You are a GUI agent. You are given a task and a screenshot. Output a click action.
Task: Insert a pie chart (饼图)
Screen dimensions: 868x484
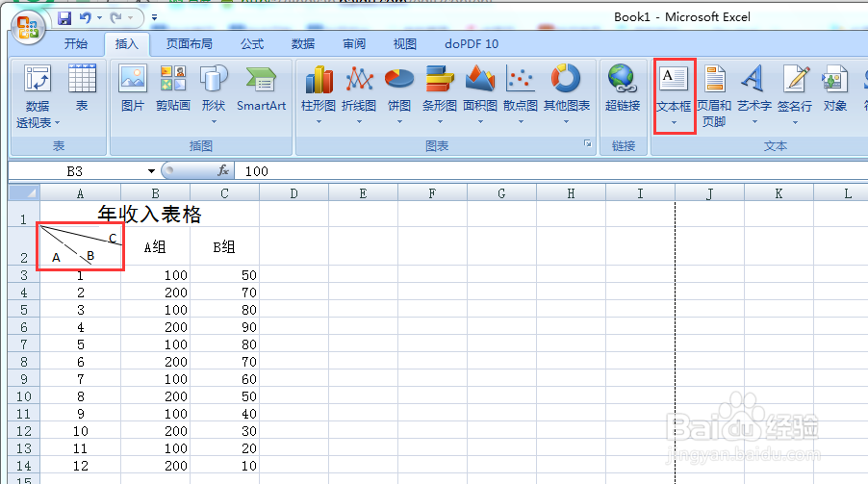tap(399, 94)
